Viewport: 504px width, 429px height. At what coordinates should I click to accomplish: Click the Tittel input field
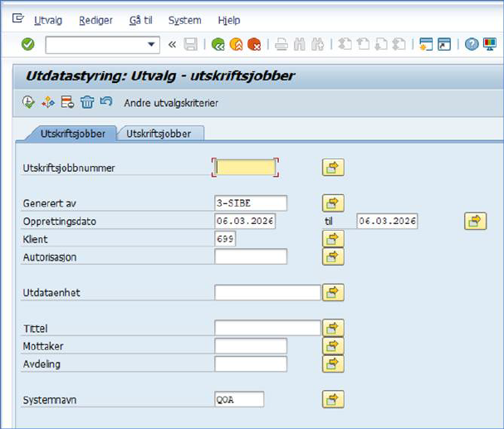(x=267, y=328)
